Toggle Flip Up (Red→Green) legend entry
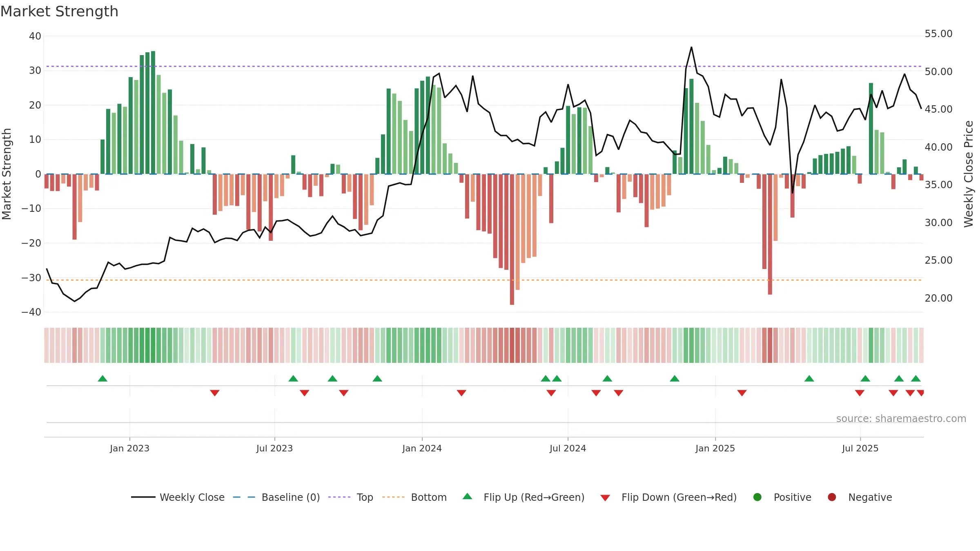 (523, 497)
